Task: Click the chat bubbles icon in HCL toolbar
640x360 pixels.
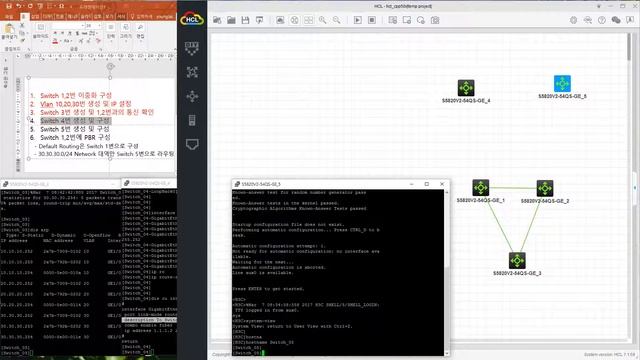Action: (x=616, y=20)
